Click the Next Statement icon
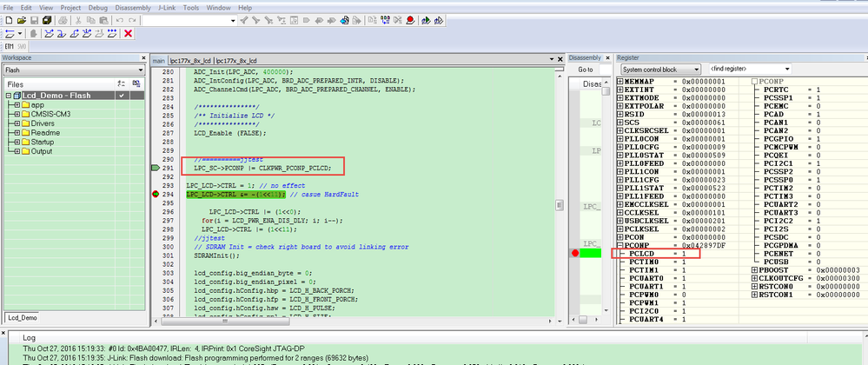Image resolution: width=868 pixels, height=365 pixels. click(x=87, y=34)
